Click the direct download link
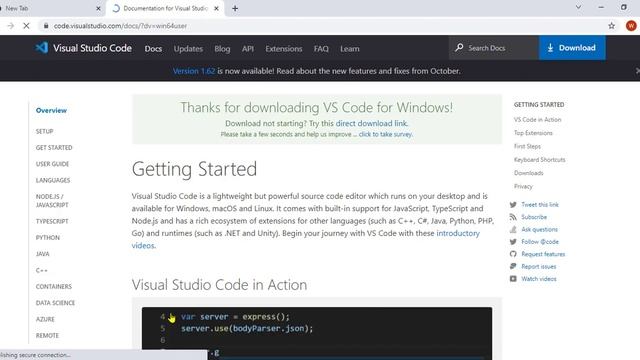640x360 pixels. point(371,123)
